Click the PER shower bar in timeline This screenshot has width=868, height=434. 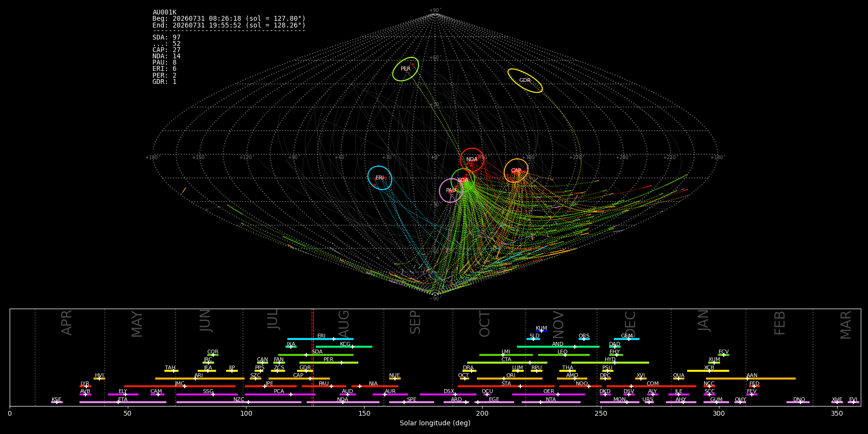click(329, 363)
